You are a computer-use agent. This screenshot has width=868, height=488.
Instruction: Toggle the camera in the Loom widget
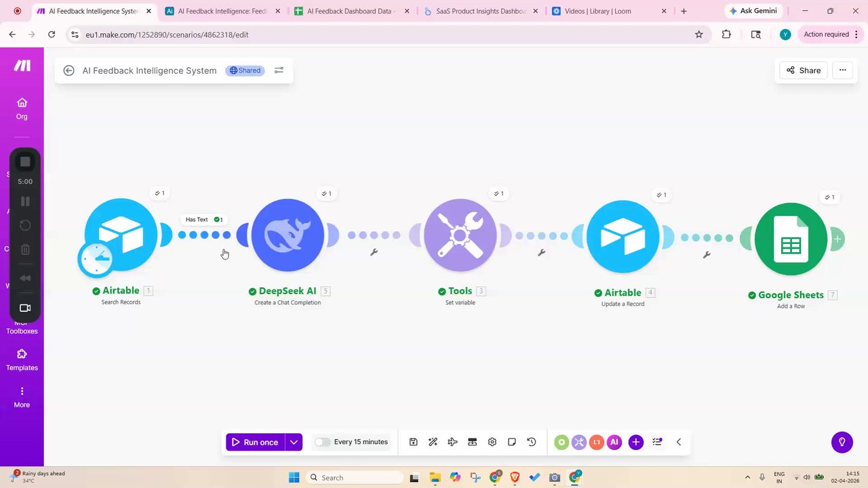[25, 308]
